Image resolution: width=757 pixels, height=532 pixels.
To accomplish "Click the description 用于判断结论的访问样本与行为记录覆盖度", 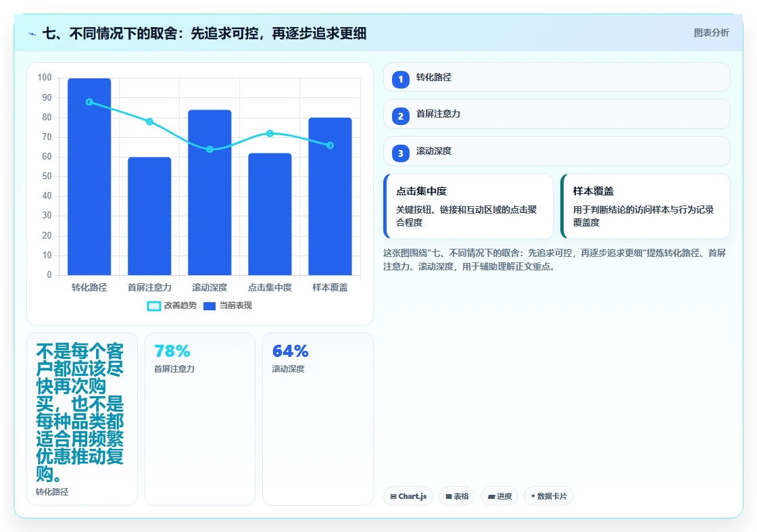I will [643, 216].
